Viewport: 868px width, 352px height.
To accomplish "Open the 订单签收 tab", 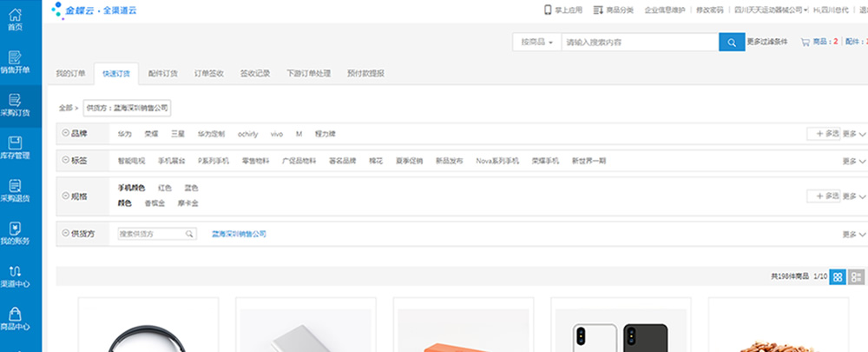I will point(208,74).
